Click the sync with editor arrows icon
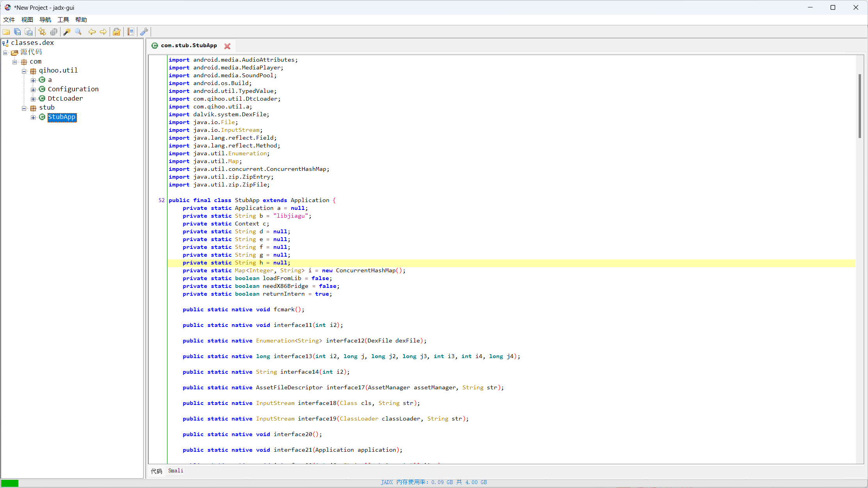 click(x=42, y=32)
